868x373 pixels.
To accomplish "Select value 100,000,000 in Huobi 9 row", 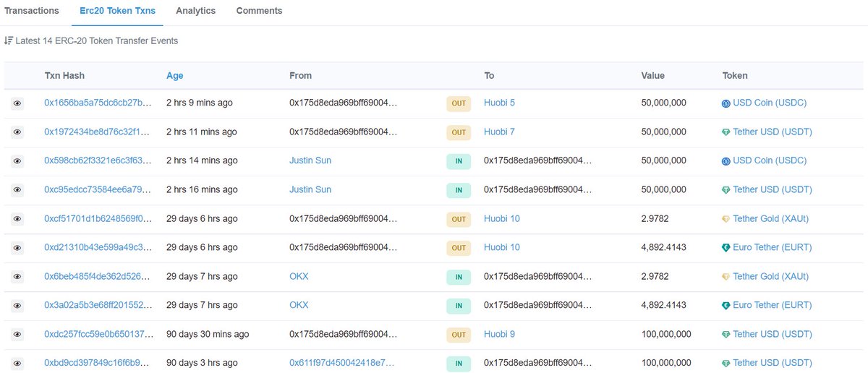I will point(666,334).
